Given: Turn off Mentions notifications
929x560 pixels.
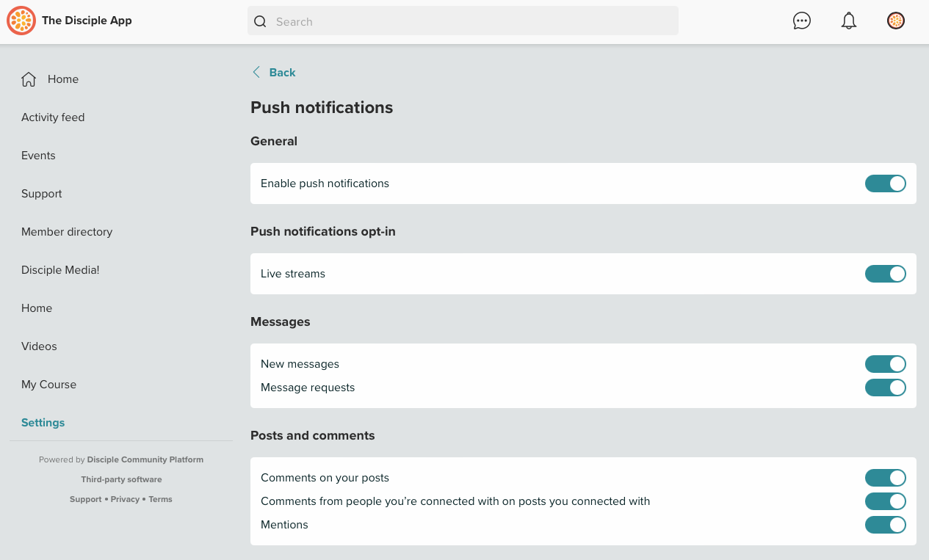Looking at the screenshot, I should click(885, 525).
